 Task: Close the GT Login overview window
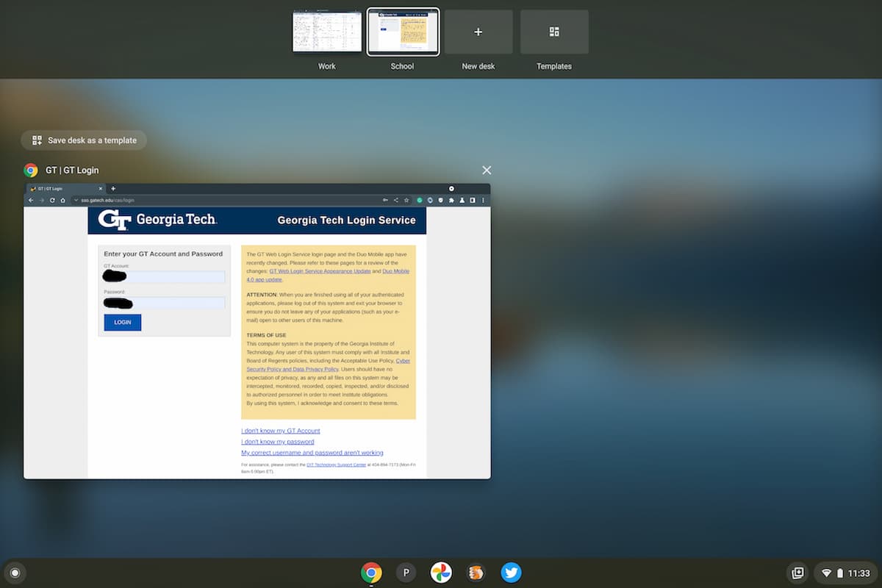487,170
